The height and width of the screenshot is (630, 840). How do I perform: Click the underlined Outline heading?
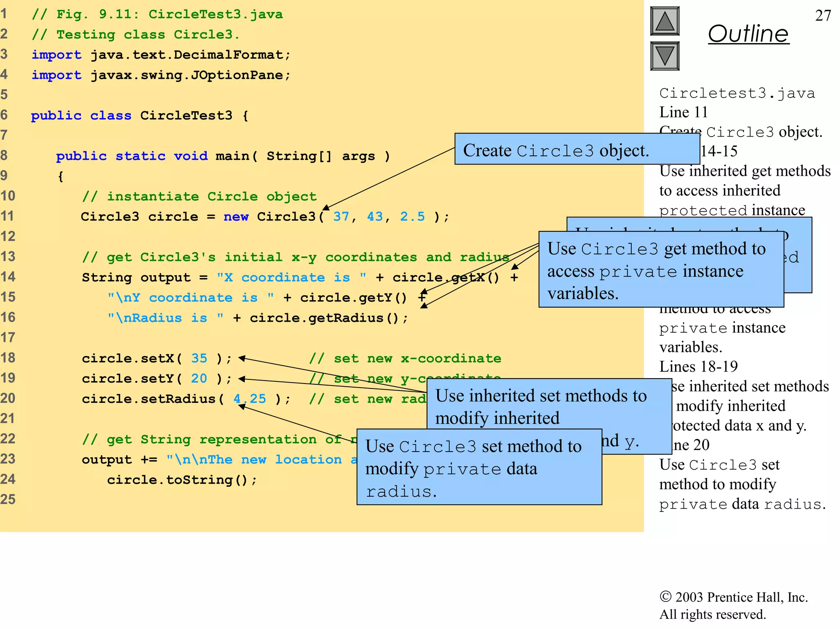pos(748,34)
